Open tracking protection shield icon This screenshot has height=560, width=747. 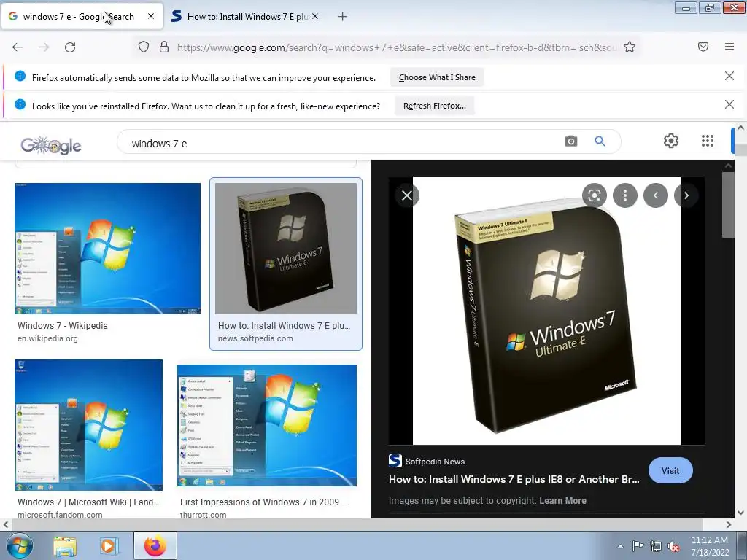(144, 47)
